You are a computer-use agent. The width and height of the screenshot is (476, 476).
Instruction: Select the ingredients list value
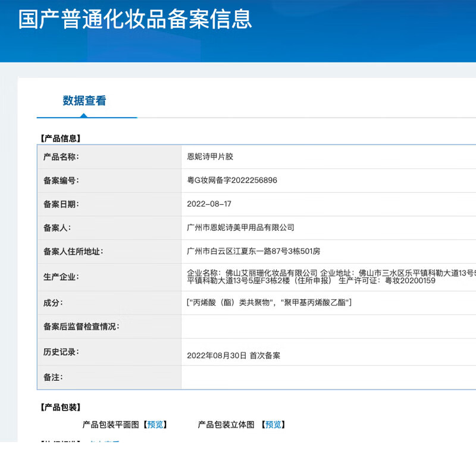point(269,303)
